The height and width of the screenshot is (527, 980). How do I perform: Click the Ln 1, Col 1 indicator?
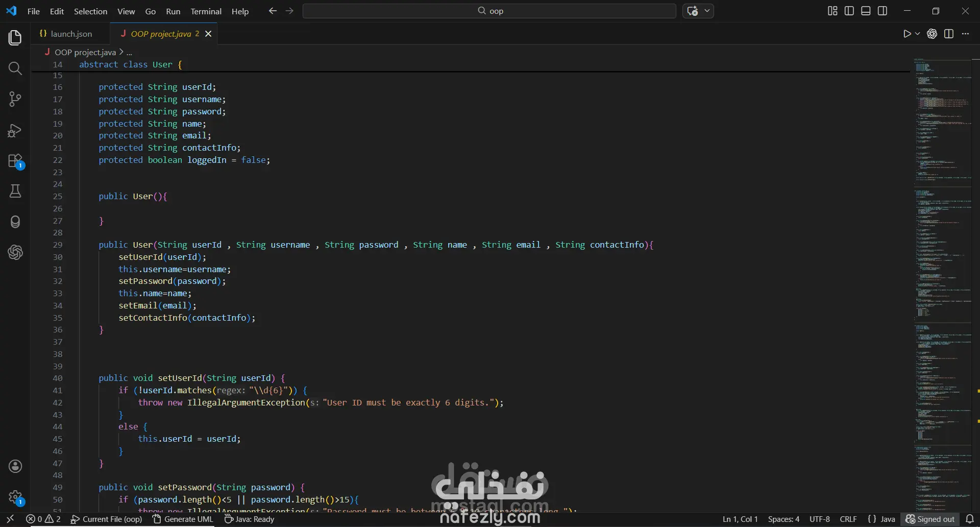pyautogui.click(x=740, y=519)
